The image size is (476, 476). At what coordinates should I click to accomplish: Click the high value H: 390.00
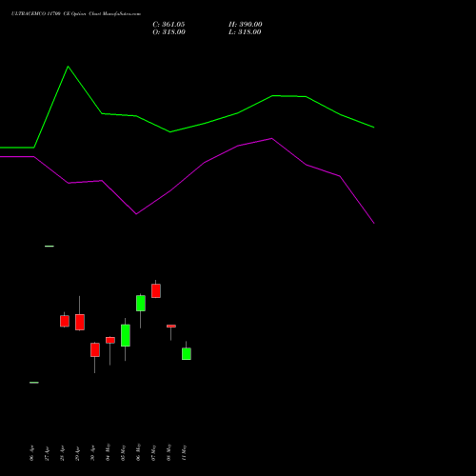coord(246,25)
